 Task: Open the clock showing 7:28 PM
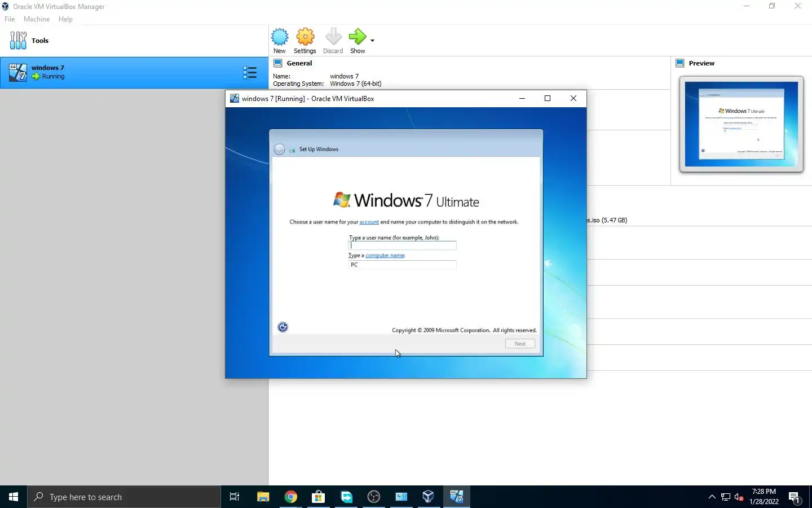click(x=764, y=497)
